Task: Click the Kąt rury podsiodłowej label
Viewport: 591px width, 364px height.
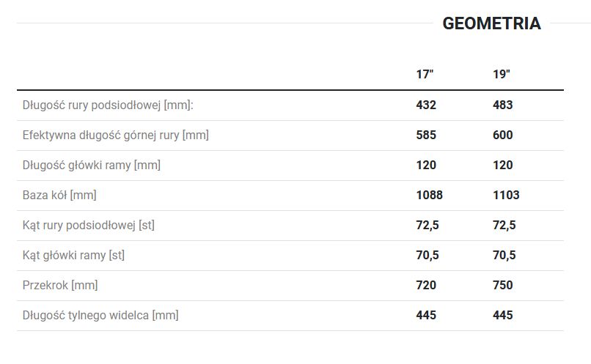Action: point(89,226)
